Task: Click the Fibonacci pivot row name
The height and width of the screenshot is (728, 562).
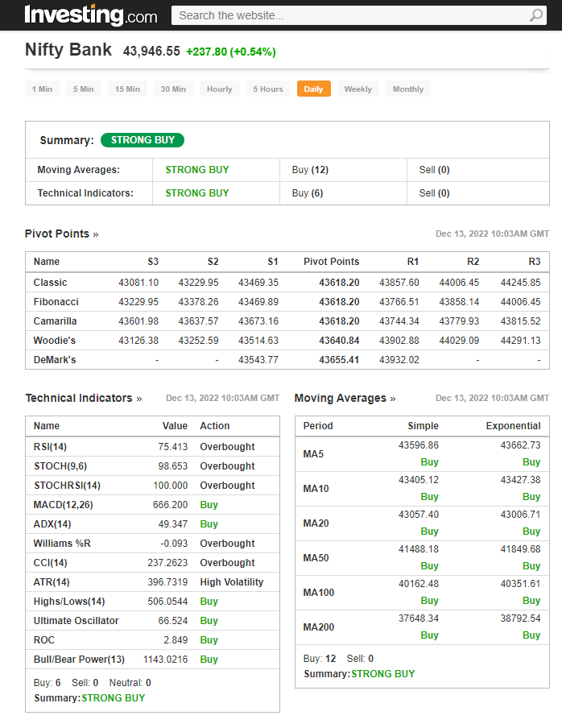Action: [56, 302]
